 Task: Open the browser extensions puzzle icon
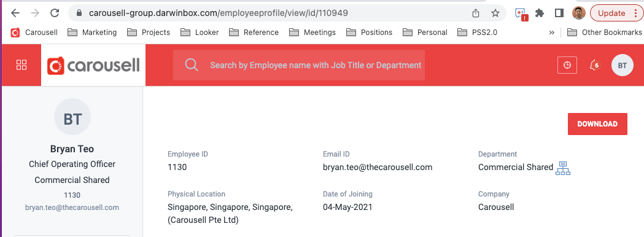click(x=540, y=13)
